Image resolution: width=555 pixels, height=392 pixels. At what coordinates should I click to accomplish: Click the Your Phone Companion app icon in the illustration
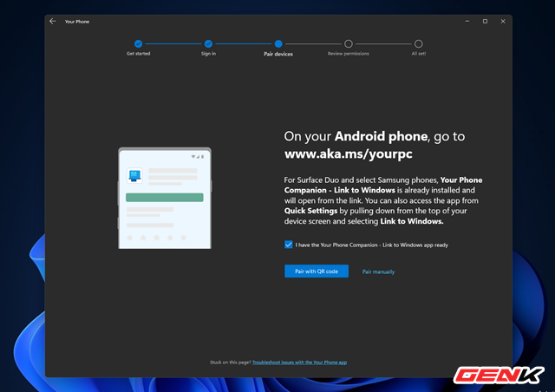[134, 176]
